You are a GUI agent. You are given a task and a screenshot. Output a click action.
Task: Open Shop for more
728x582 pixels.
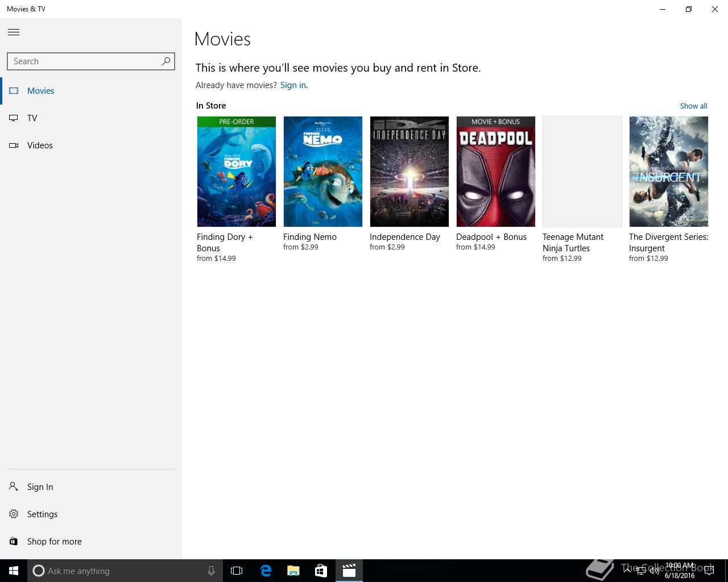click(x=91, y=542)
